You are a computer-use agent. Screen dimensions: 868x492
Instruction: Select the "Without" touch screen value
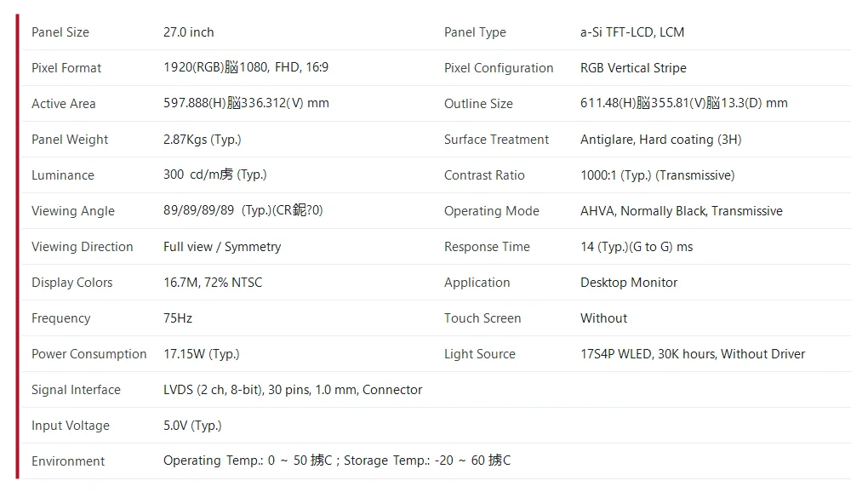[604, 318]
